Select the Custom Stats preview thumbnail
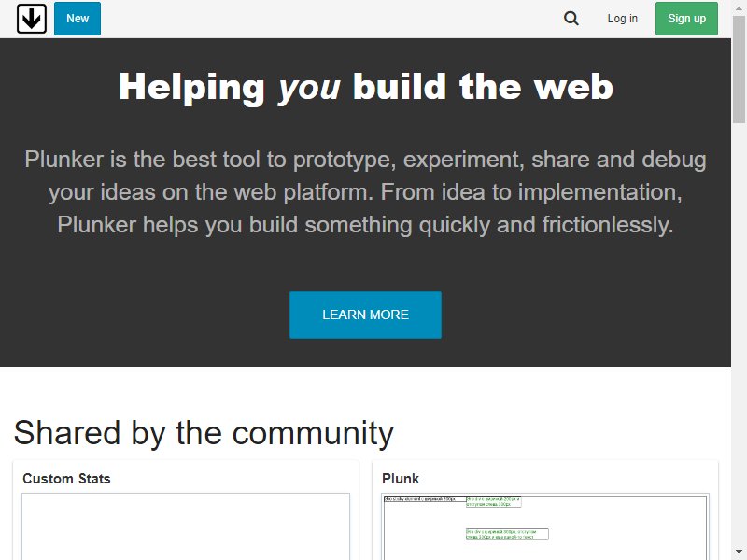The height and width of the screenshot is (560, 747). [186, 526]
